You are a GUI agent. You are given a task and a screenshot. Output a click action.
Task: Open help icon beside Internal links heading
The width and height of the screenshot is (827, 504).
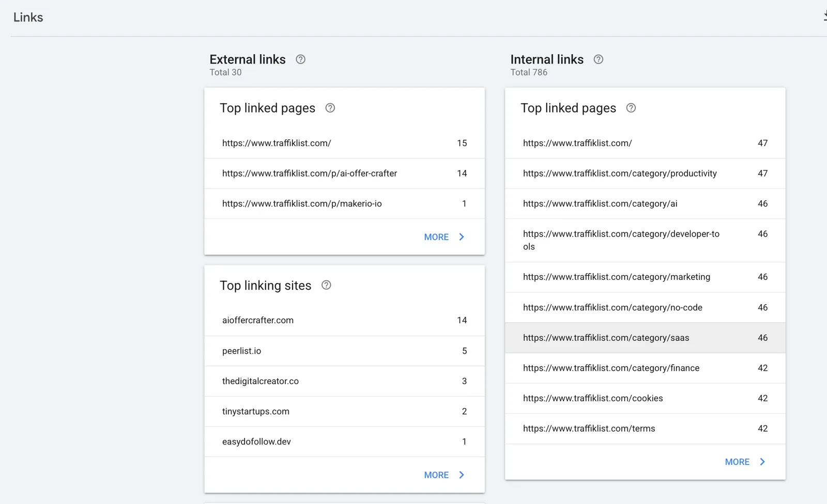coord(598,59)
